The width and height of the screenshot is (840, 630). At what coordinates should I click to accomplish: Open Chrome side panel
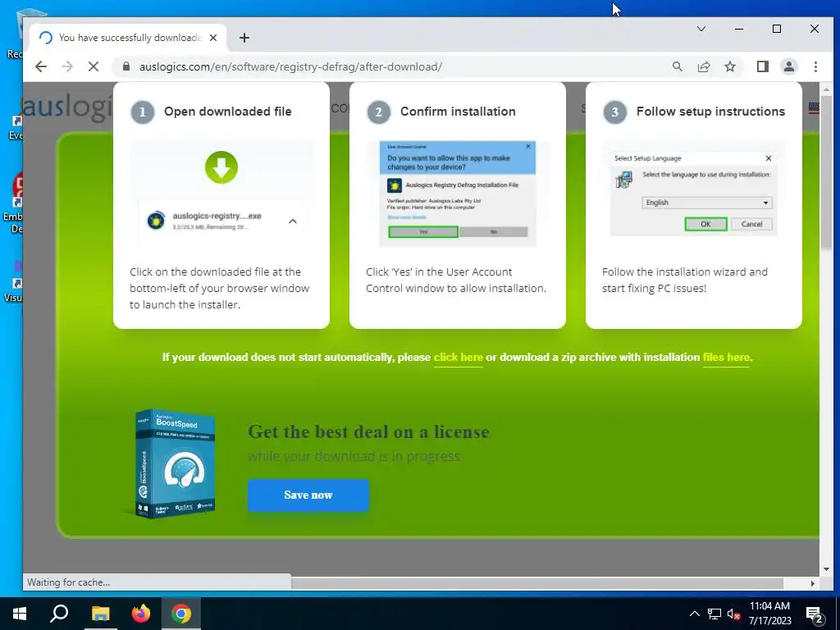click(762, 66)
